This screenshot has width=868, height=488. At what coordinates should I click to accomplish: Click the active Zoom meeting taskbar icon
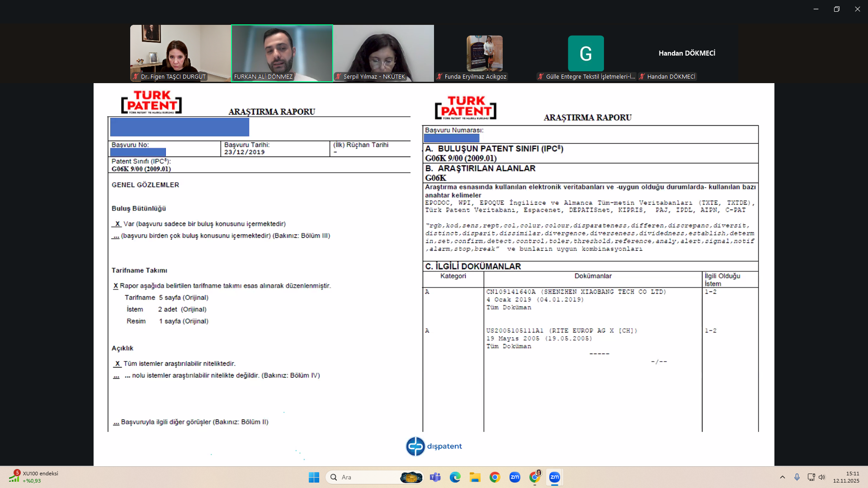pos(554,477)
